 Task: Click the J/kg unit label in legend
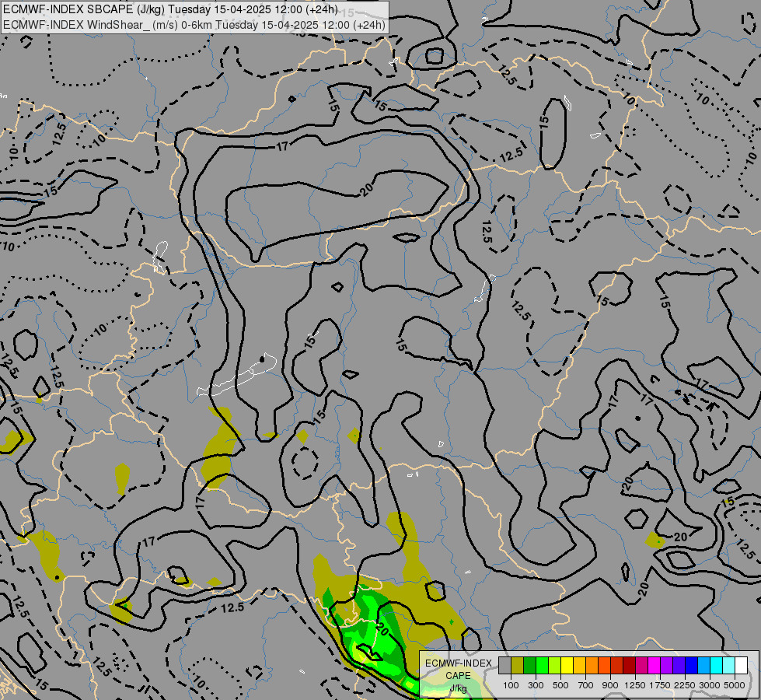(x=458, y=688)
